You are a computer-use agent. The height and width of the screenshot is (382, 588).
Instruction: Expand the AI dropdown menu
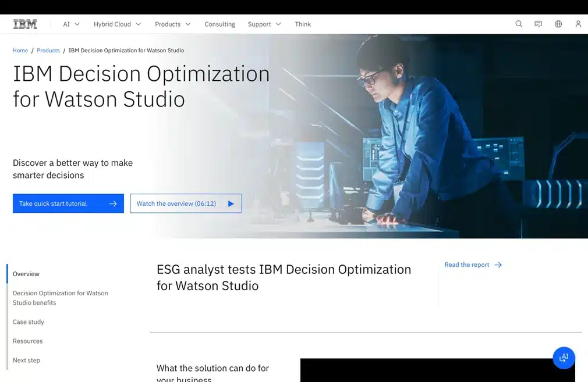click(x=71, y=24)
